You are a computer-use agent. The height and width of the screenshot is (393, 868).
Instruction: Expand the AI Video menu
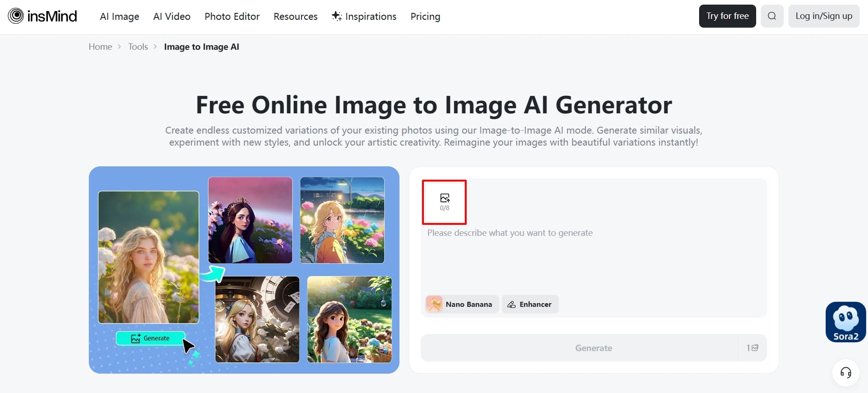pyautogui.click(x=172, y=17)
